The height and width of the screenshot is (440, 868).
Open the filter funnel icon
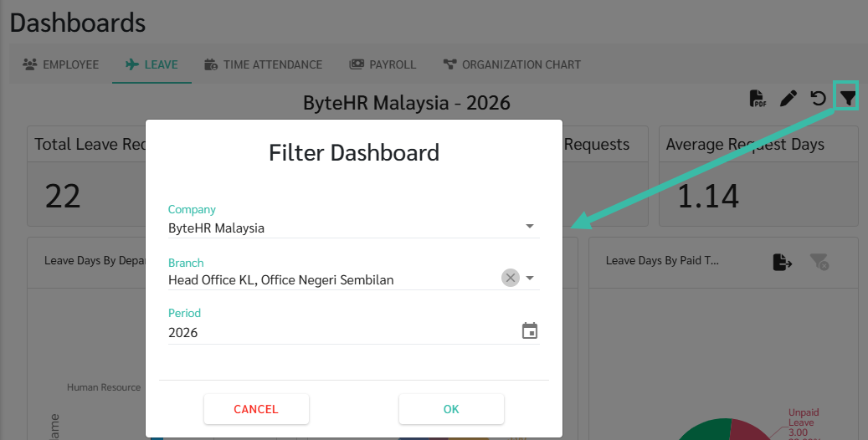tap(846, 97)
